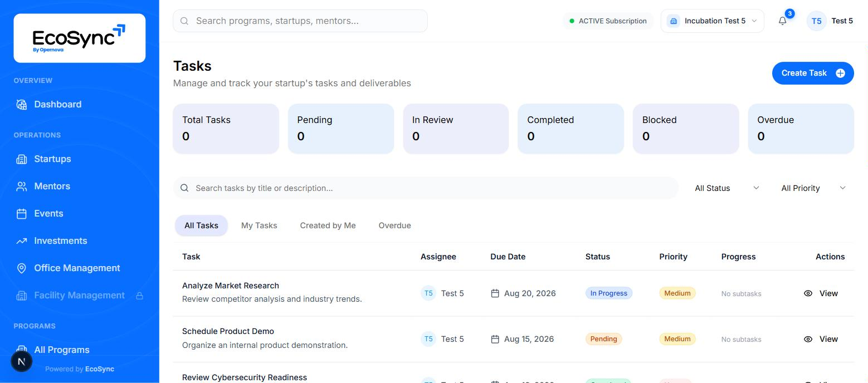Open the All Status dropdown
The image size is (868, 383).
pyautogui.click(x=726, y=188)
